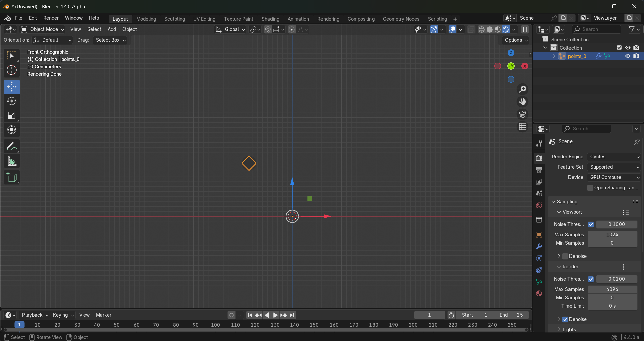Toggle render Noise Threshold checkbox
The height and width of the screenshot is (341, 644).
[591, 279]
